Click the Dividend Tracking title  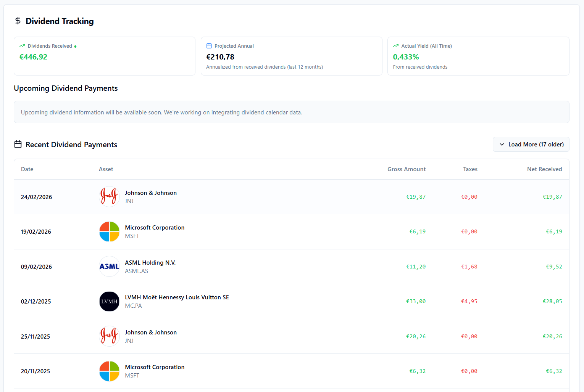[x=60, y=21]
